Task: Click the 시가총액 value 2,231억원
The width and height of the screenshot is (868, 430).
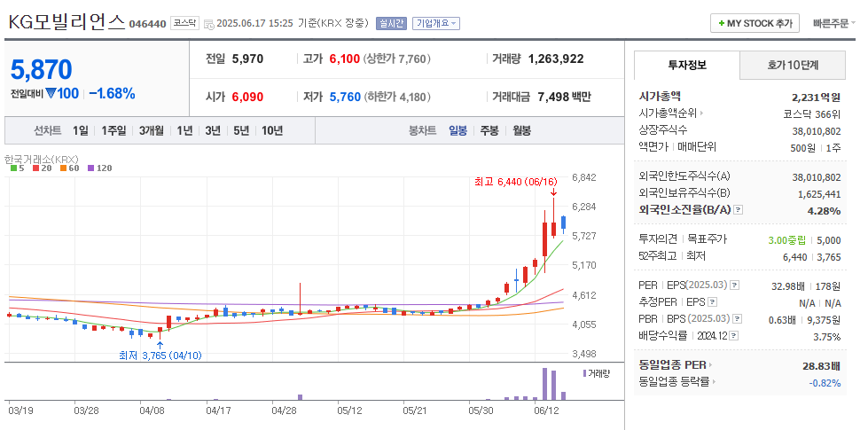Action: coord(817,98)
